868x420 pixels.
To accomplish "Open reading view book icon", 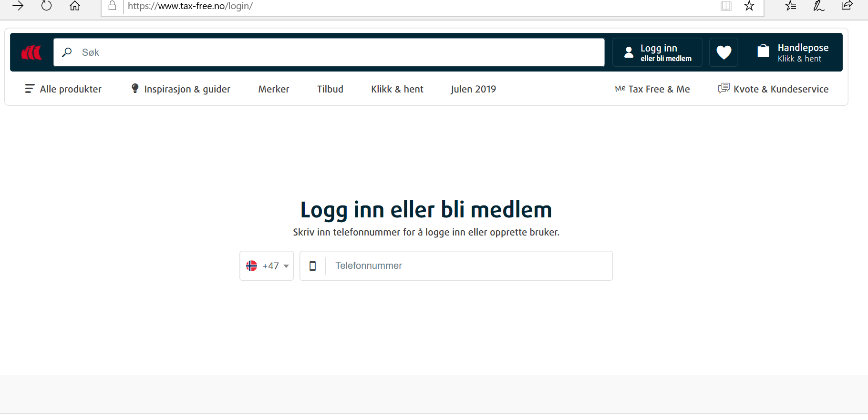I will click(x=726, y=6).
